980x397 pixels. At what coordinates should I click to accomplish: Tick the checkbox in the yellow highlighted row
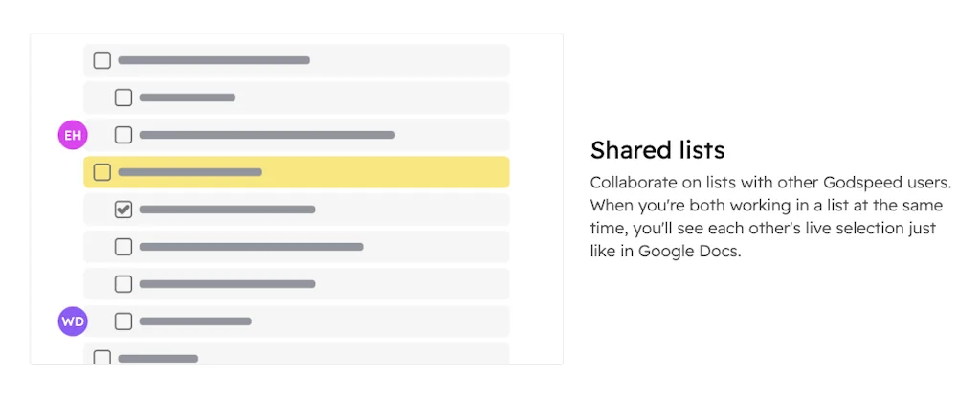[102, 172]
